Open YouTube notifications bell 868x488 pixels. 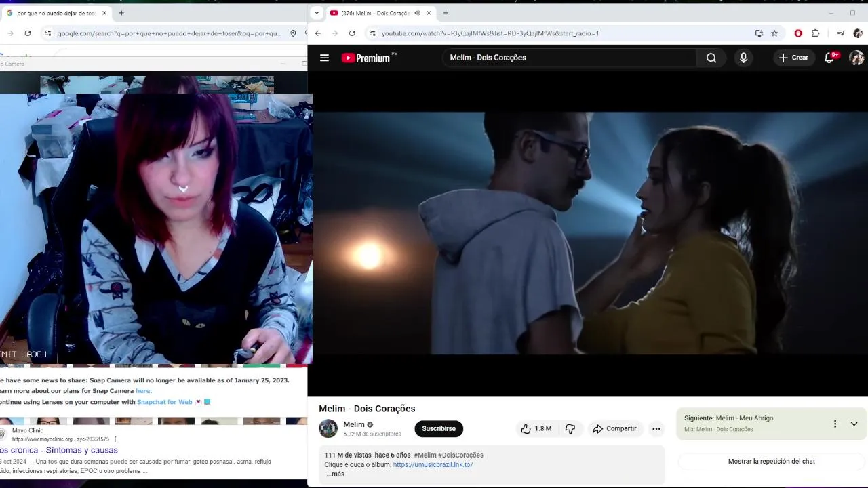click(x=830, y=58)
